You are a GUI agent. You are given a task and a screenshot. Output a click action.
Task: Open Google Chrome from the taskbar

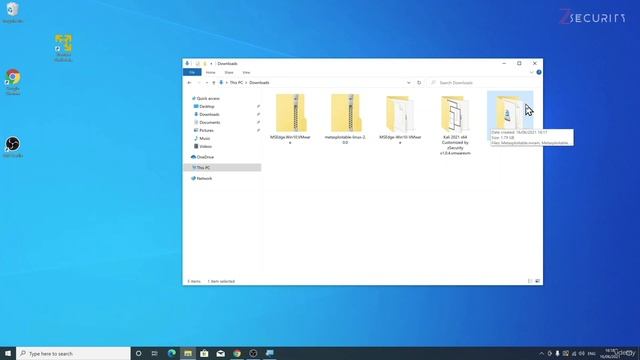[x=237, y=353]
